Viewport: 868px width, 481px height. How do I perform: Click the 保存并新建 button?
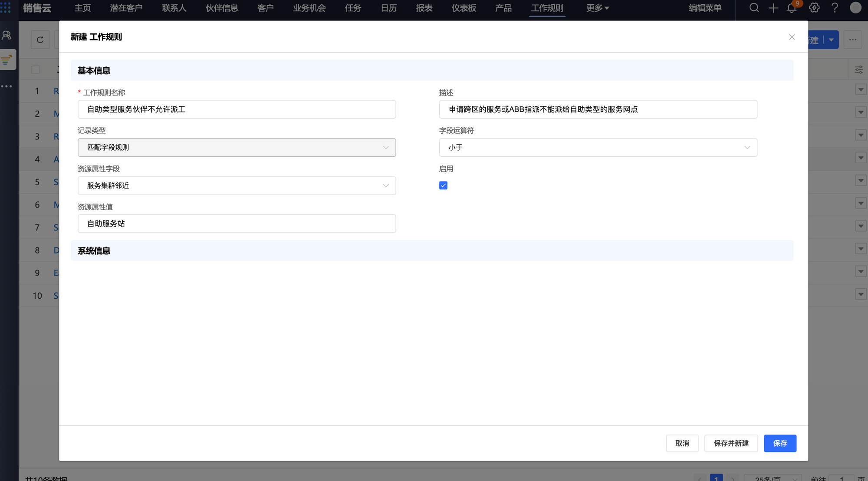click(731, 443)
